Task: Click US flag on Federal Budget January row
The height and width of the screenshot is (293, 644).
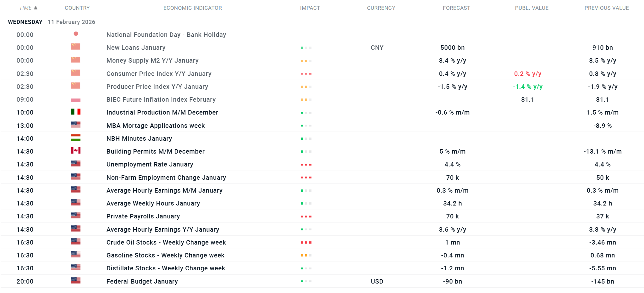Action: pos(76,280)
